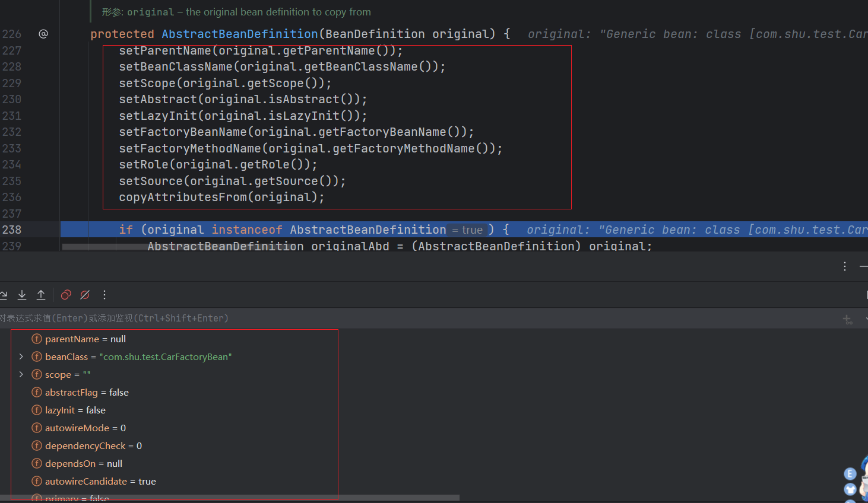This screenshot has height=503, width=868.
Task: Click the field icon beside abstractFlag
Action: pyautogui.click(x=37, y=392)
